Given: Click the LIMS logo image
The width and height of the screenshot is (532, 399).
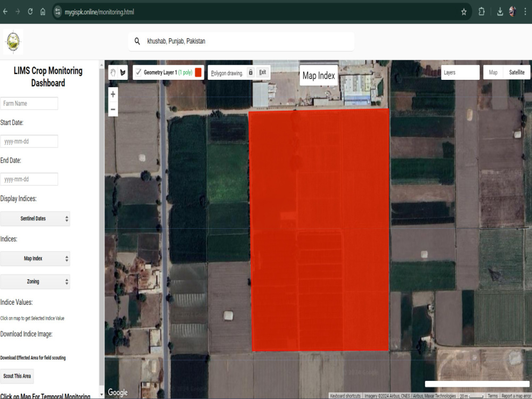Looking at the screenshot, I should (x=13, y=41).
